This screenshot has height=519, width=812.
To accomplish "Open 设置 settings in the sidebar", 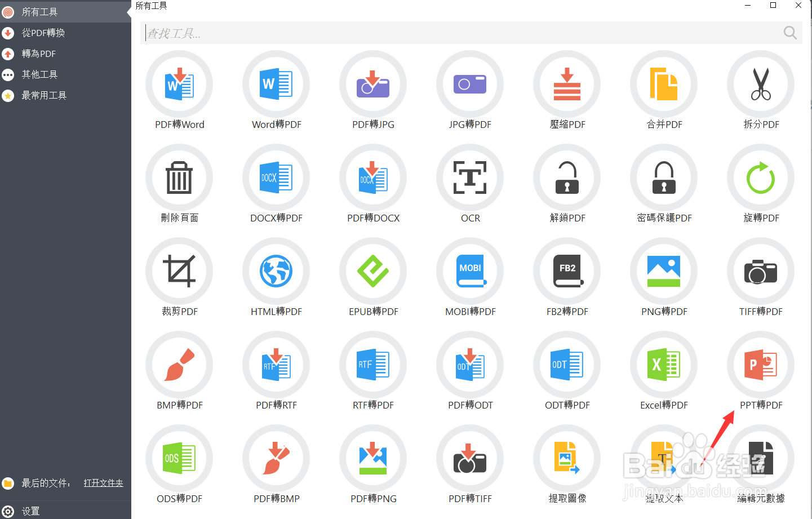I will (x=65, y=511).
